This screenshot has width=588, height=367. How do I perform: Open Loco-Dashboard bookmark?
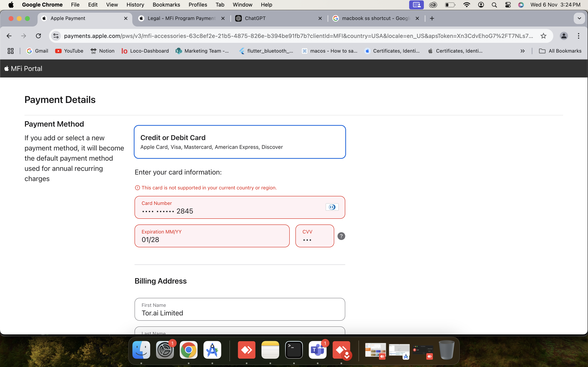point(145,51)
